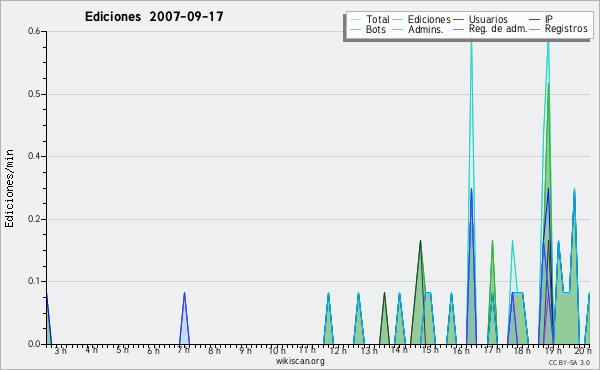Click the Bots legend entry
Viewport: 600px width, 370px height.
pyautogui.click(x=368, y=29)
